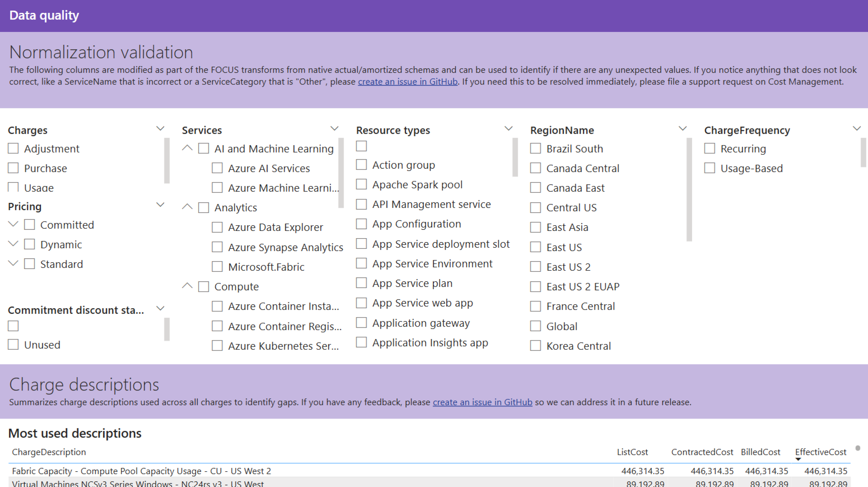868x487 pixels.
Task: Open the ChargeFrequency slicer dropdown chevron
Action: (857, 128)
